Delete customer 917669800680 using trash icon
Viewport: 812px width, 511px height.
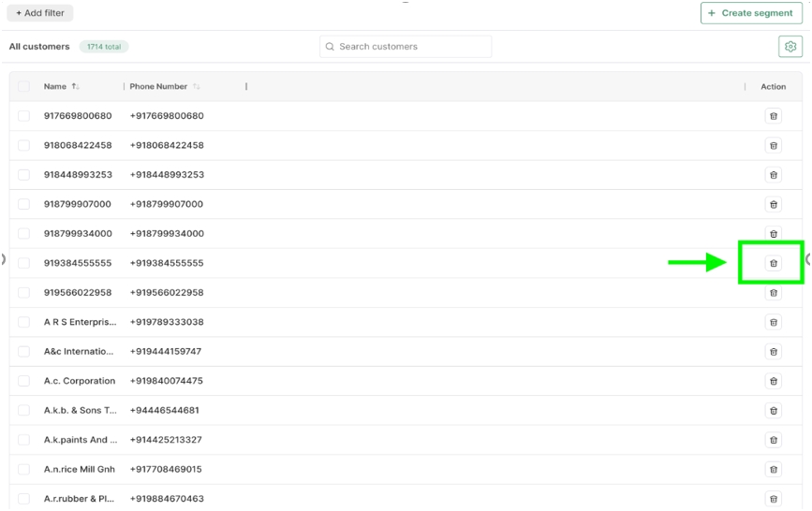pyautogui.click(x=773, y=116)
